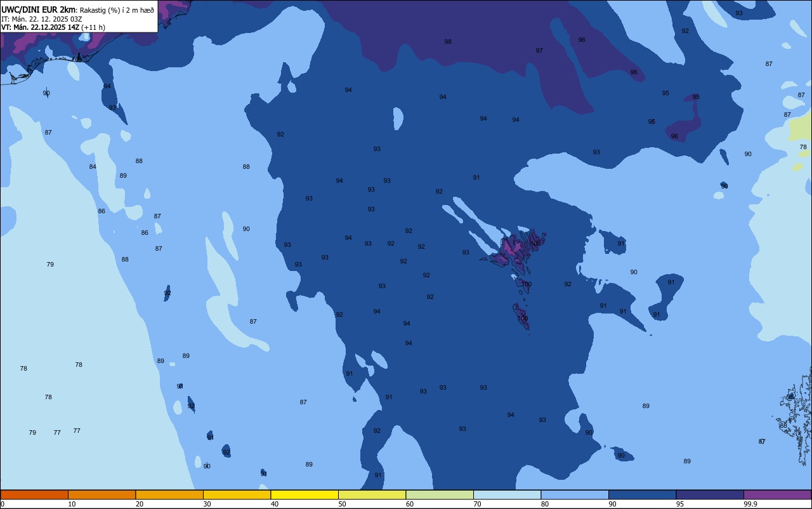Screen dimensions: 812x509
Task: Click the "Rakastig (%) í 2 m hæð" parameter label
Action: [x=117, y=10]
